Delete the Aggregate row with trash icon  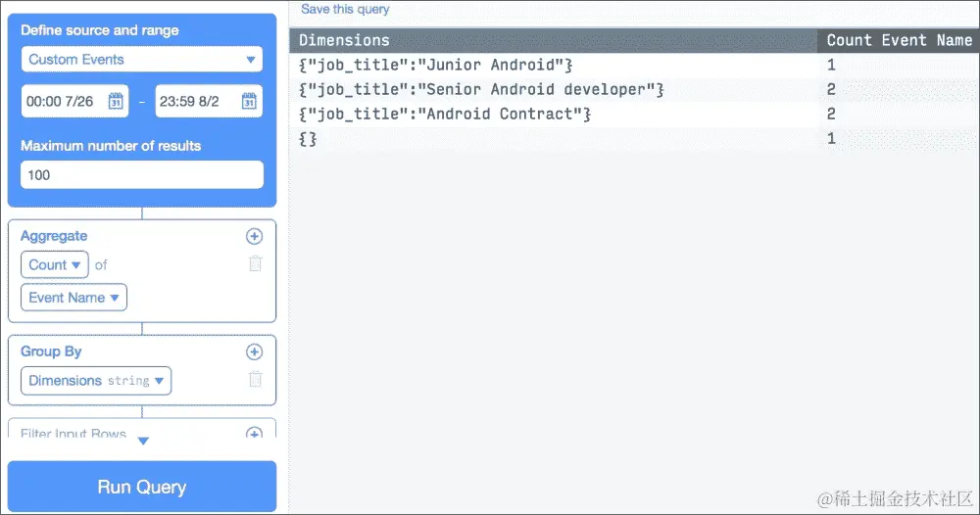click(x=255, y=264)
